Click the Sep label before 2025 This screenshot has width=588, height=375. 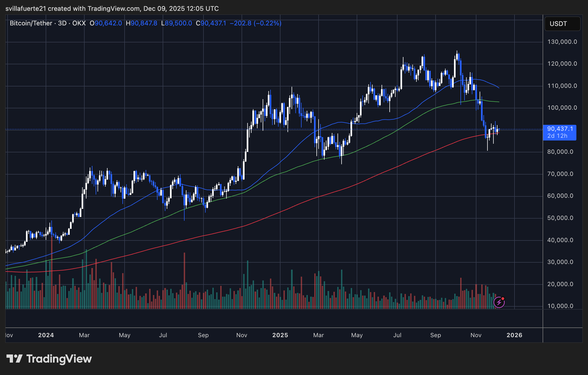(203, 335)
